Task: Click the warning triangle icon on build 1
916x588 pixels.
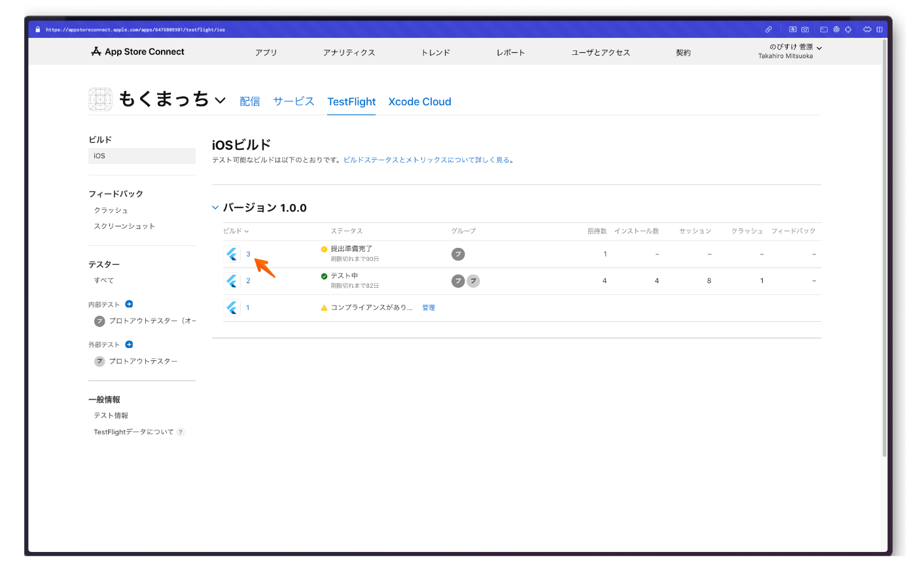Action: [x=324, y=307]
